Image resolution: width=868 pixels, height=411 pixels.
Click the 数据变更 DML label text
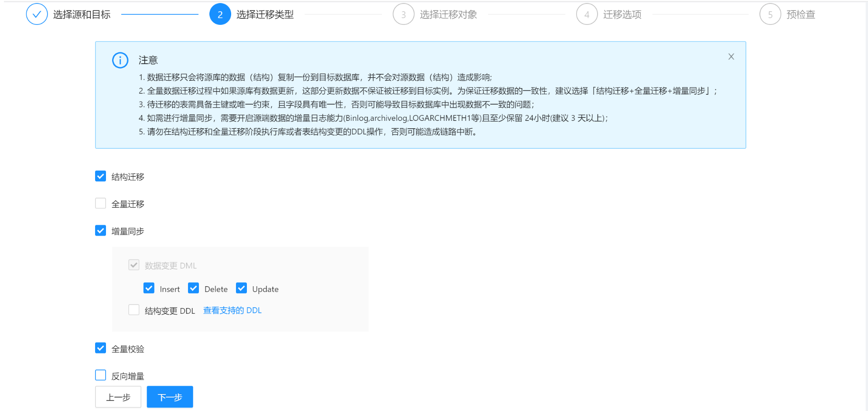[x=171, y=265]
